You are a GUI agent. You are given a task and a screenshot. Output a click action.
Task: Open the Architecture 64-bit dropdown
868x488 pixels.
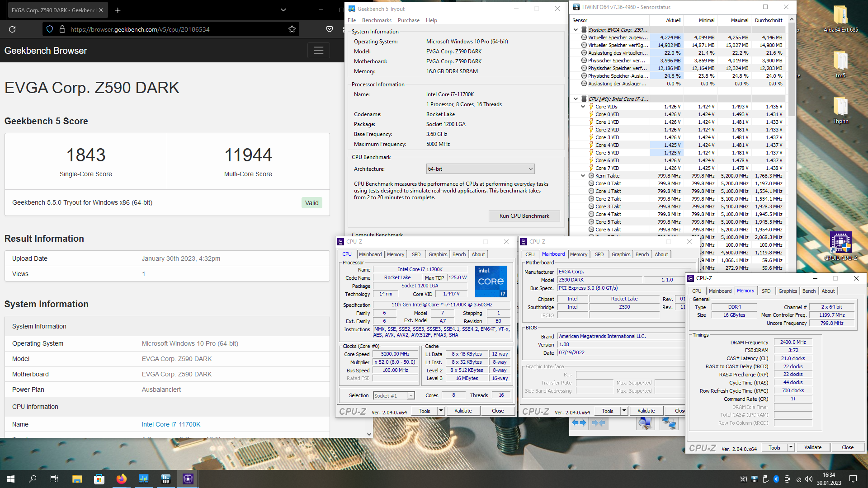480,169
